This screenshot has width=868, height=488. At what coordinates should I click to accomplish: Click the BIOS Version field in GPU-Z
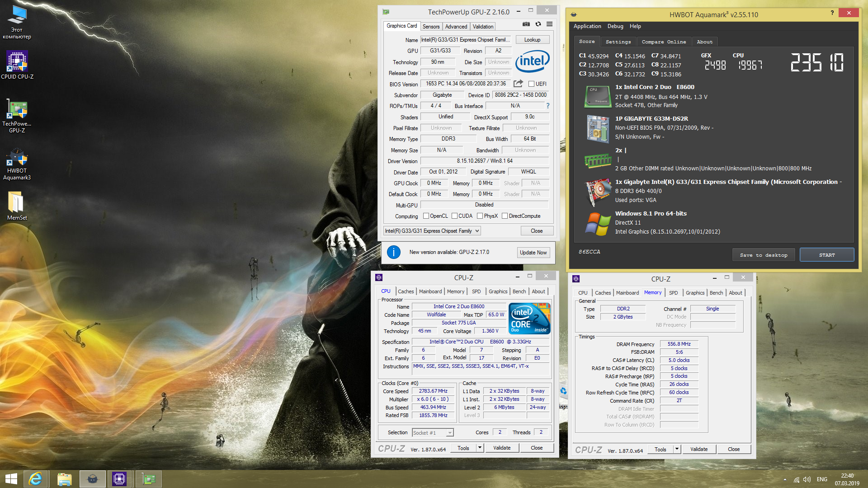pyautogui.click(x=466, y=84)
